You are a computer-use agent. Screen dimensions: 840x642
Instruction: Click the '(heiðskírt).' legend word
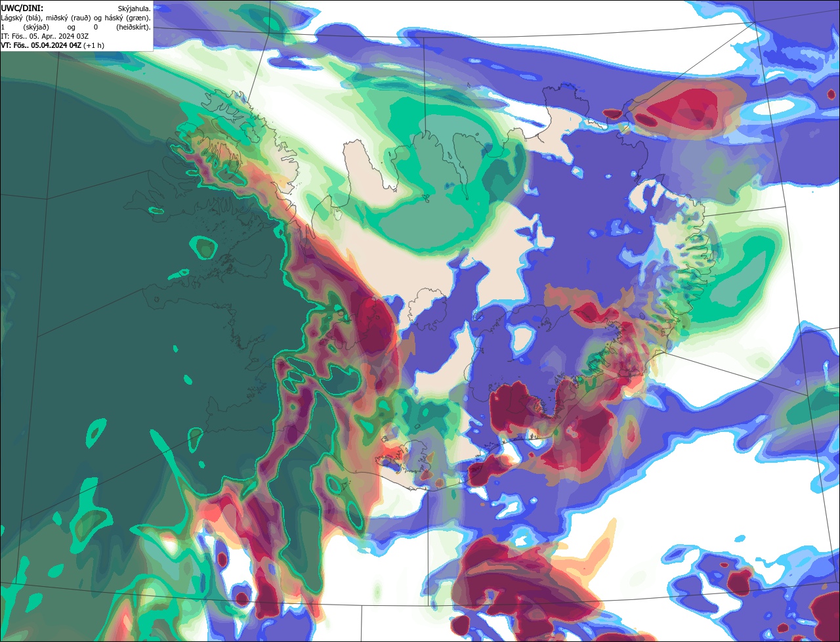(x=133, y=28)
